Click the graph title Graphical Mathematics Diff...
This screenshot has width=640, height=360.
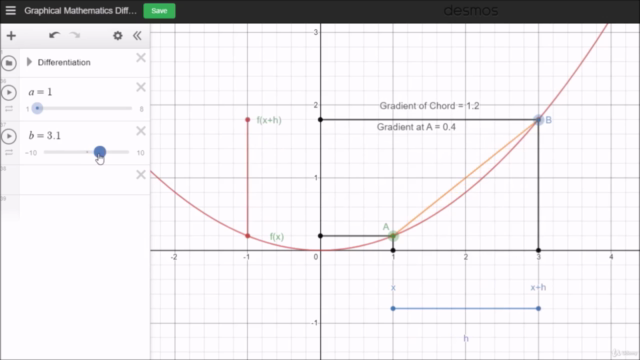[x=80, y=11]
